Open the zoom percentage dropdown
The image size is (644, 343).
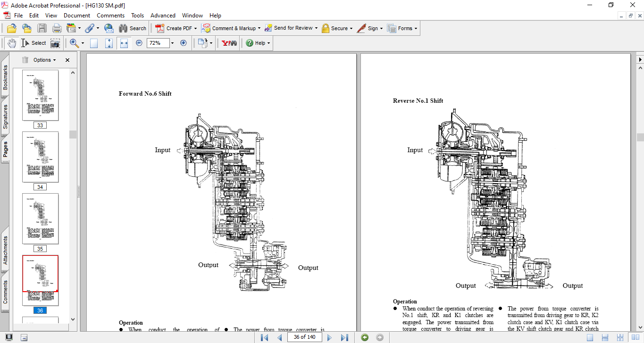click(172, 43)
